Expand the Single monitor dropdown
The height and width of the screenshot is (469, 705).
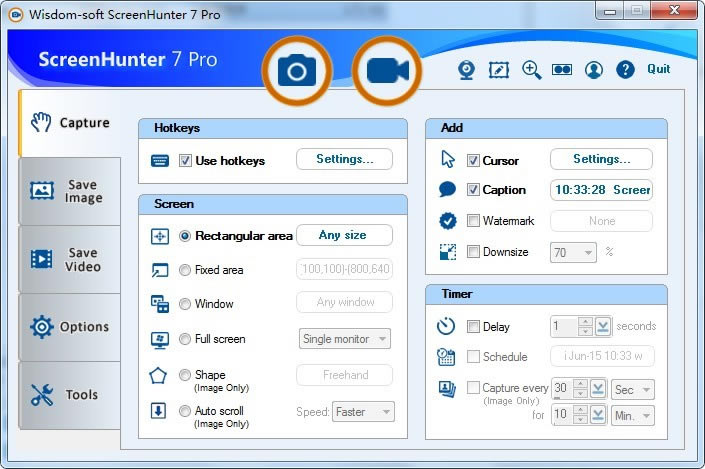pyautogui.click(x=345, y=339)
